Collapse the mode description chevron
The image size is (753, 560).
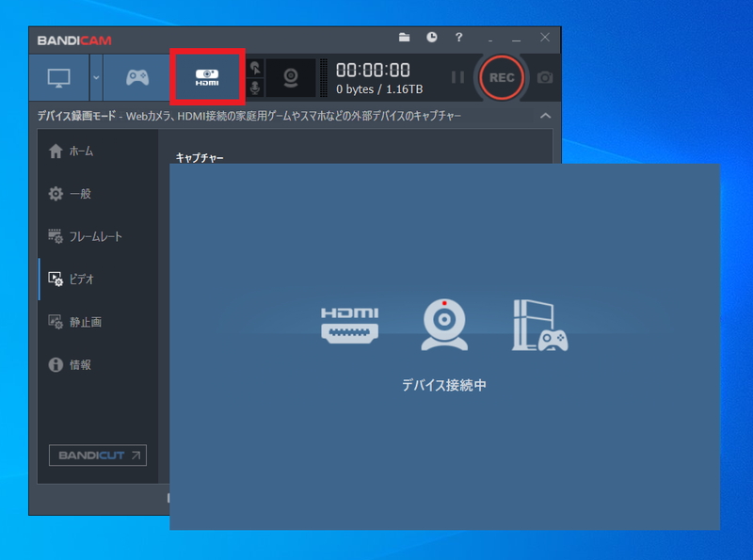545,116
